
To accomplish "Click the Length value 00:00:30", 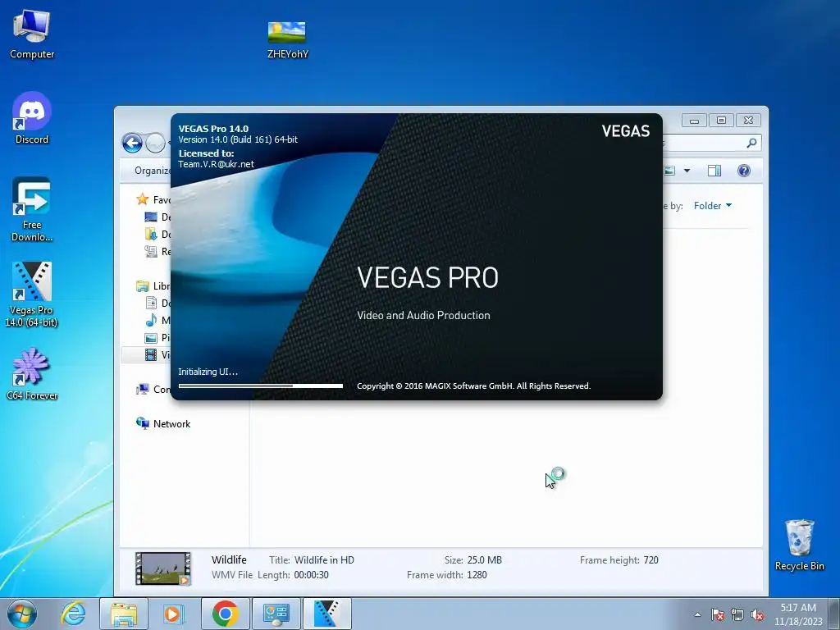I will [x=311, y=575].
